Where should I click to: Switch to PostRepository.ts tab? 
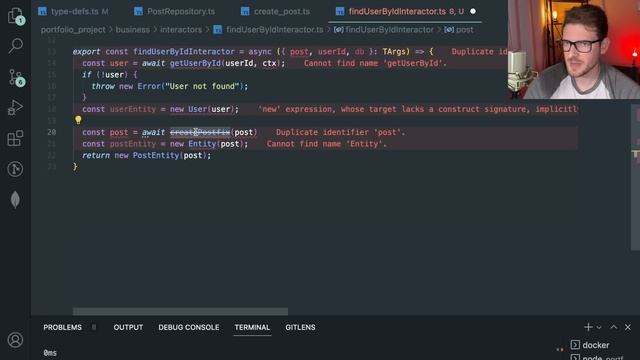click(x=175, y=11)
